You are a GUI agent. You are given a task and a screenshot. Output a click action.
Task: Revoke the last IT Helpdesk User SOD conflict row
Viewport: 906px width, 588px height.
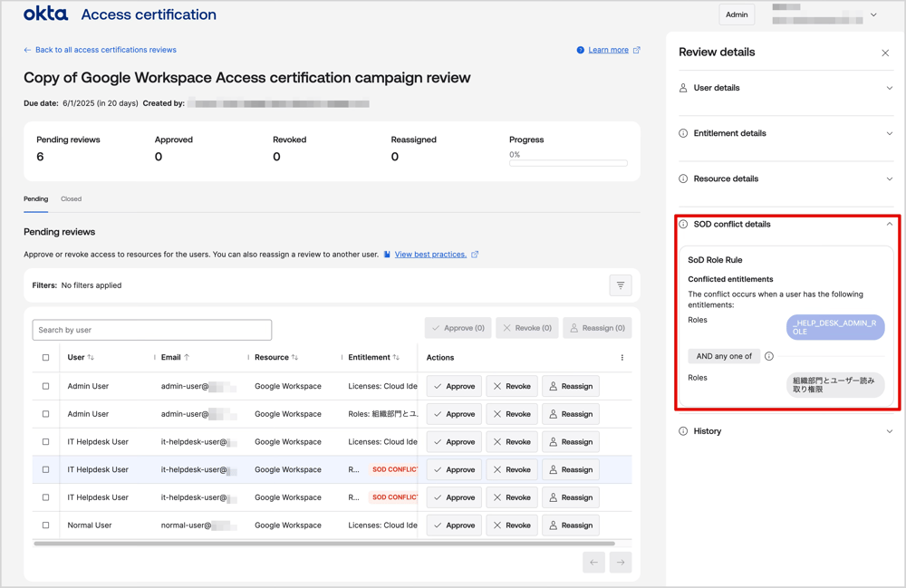[x=512, y=497]
